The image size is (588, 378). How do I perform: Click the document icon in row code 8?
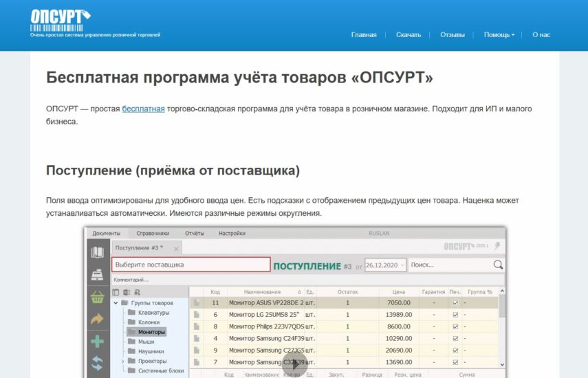click(x=197, y=326)
